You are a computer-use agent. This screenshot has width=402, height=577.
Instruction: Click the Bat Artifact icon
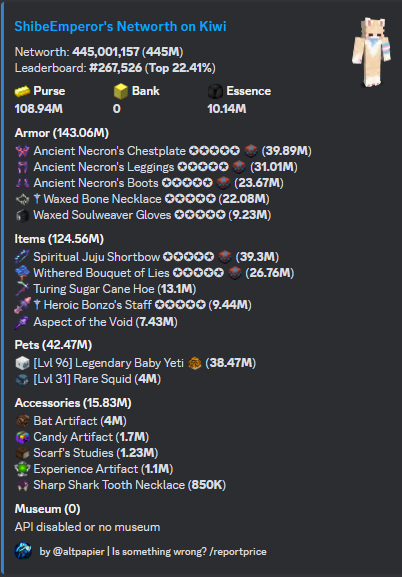point(22,421)
